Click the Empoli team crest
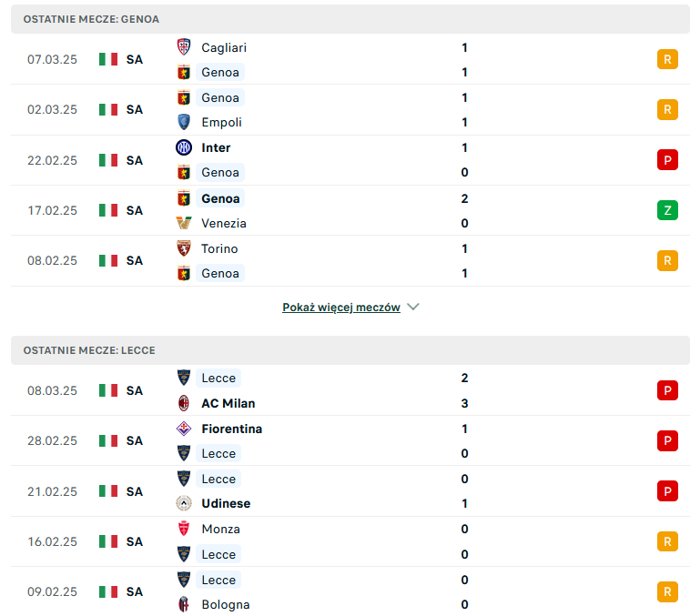 point(184,122)
